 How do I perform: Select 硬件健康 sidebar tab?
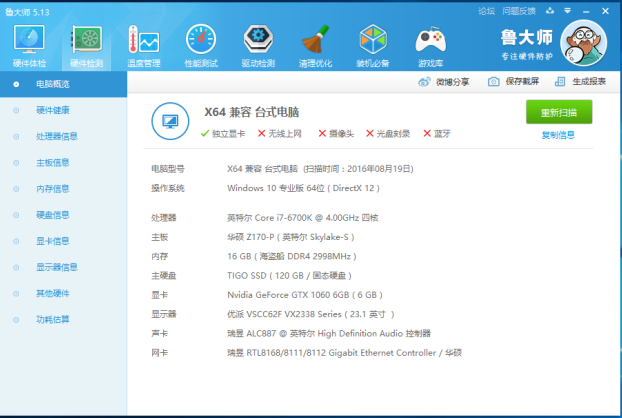coord(63,110)
